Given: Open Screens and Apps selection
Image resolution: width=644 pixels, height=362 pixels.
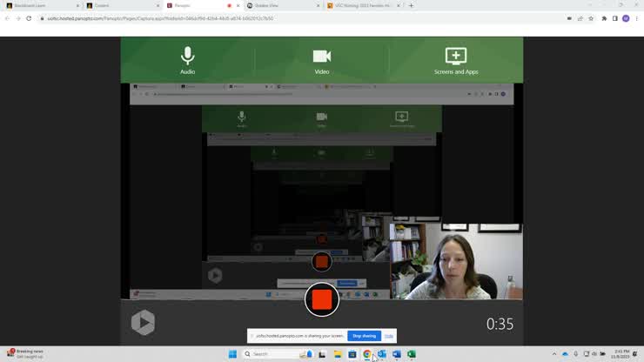Looking at the screenshot, I should (456, 61).
